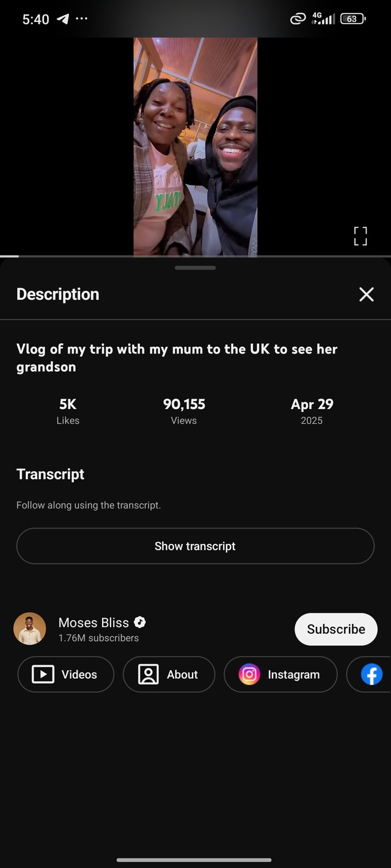This screenshot has height=868, width=391.
Task: Tap the Moses Bliss channel avatar
Action: [30, 629]
